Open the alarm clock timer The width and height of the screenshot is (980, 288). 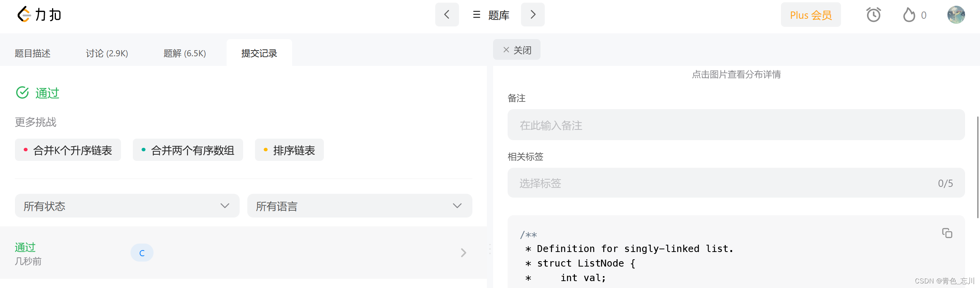click(x=873, y=15)
